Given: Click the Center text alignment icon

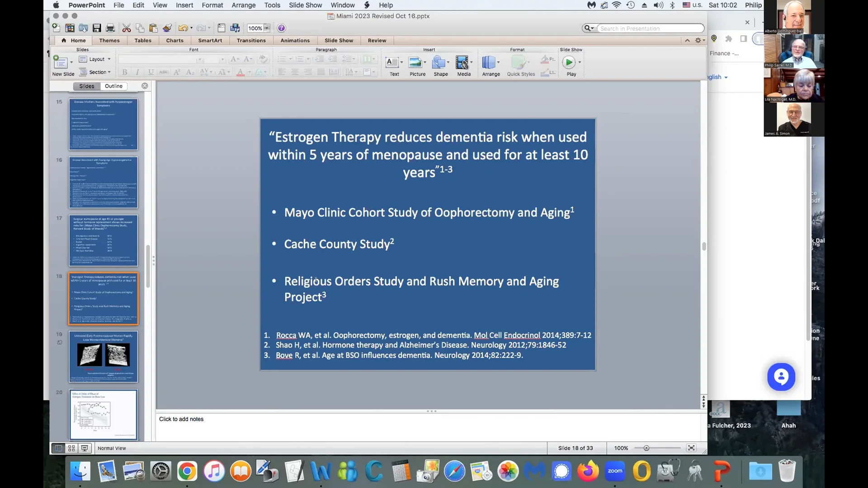Looking at the screenshot, I should [x=295, y=72].
